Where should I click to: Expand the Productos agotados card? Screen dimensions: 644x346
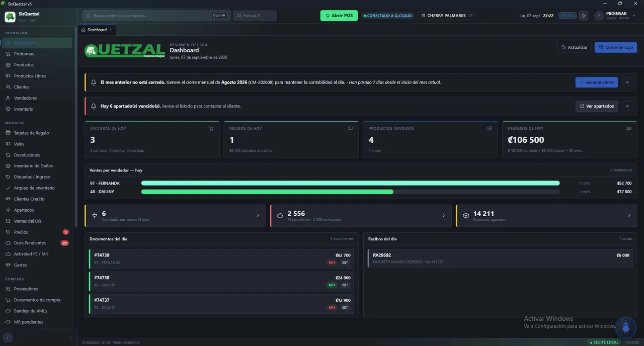[x=546, y=216]
